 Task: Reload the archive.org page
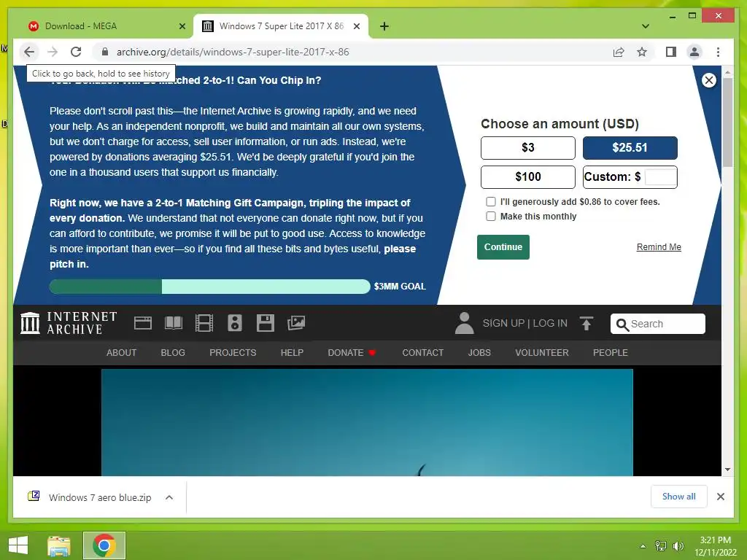tap(76, 52)
